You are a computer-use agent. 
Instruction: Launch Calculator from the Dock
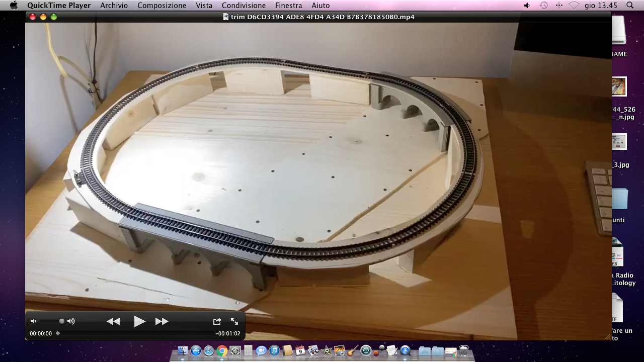click(248, 350)
